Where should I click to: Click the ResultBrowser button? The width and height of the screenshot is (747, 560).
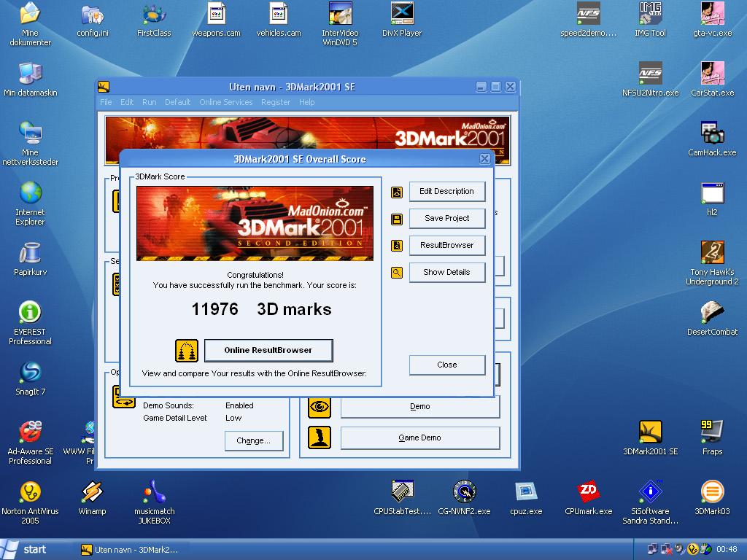click(x=447, y=245)
